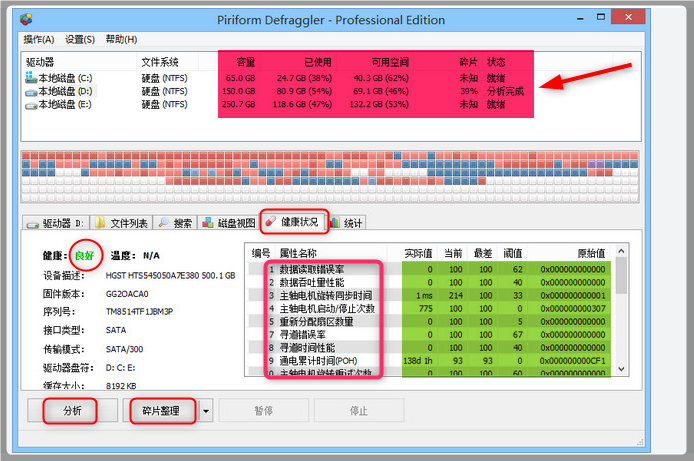Select the local disk (E:) drive icon

click(x=32, y=104)
